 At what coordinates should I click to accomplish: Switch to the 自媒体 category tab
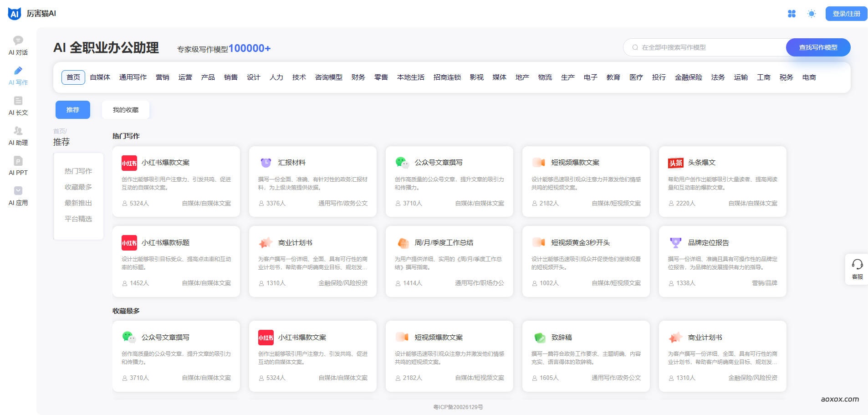(x=100, y=77)
